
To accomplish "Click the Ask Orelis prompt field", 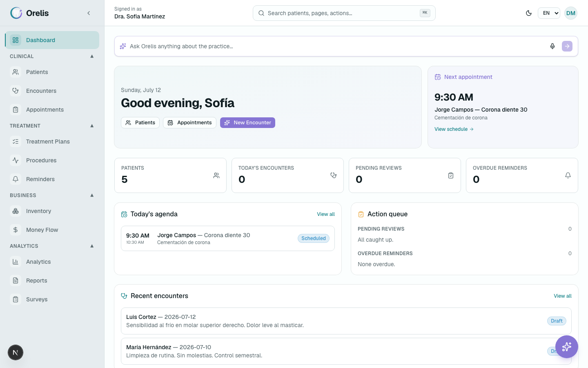I will (x=337, y=46).
